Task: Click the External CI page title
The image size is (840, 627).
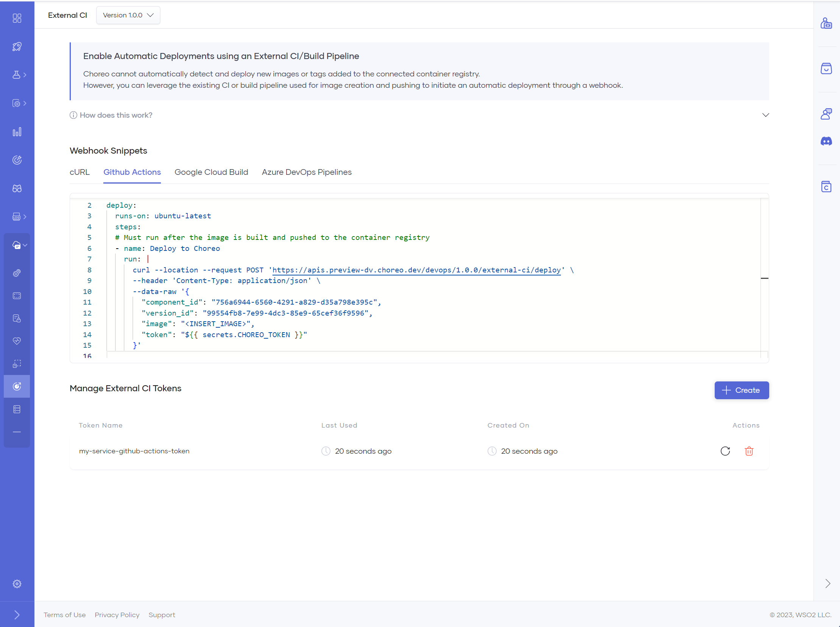Action: tap(68, 15)
